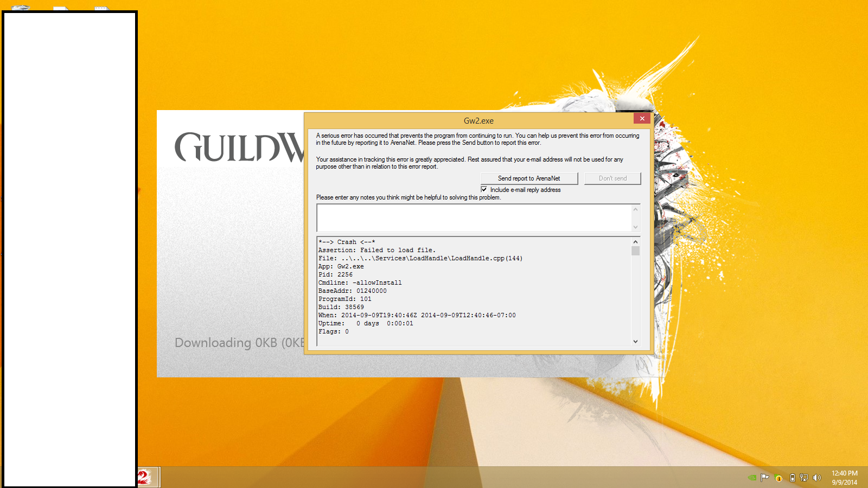Viewport: 868px width, 488px height.
Task: Click notes field scroll down arrow
Action: tap(635, 227)
